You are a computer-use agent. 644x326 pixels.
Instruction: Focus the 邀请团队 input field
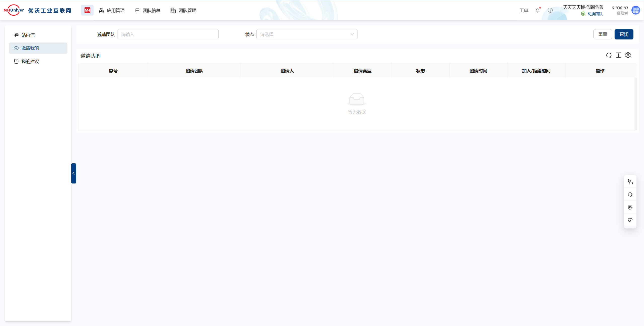coord(168,34)
